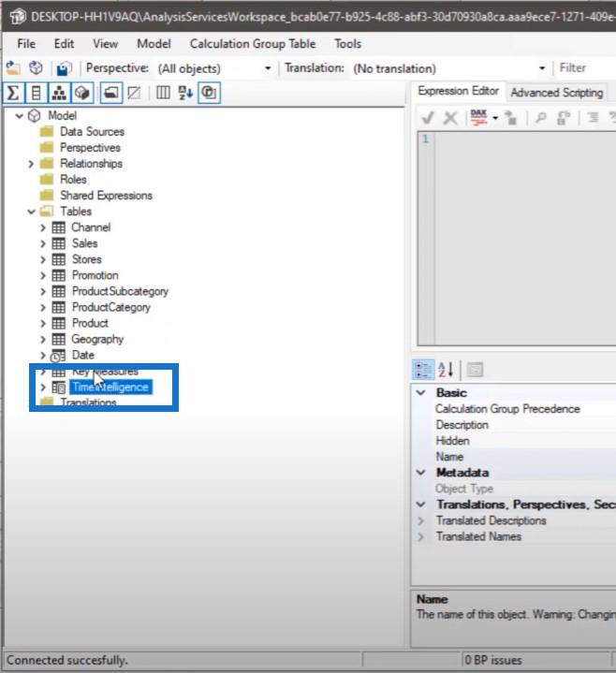Toggle display of measures (sigma button)
The width and height of the screenshot is (616, 673).
click(13, 93)
